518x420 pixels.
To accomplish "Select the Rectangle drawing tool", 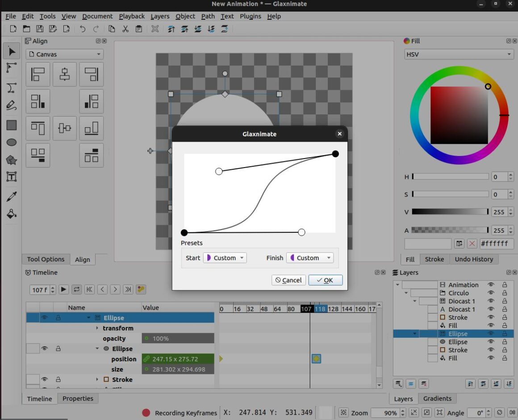I will 12,125.
